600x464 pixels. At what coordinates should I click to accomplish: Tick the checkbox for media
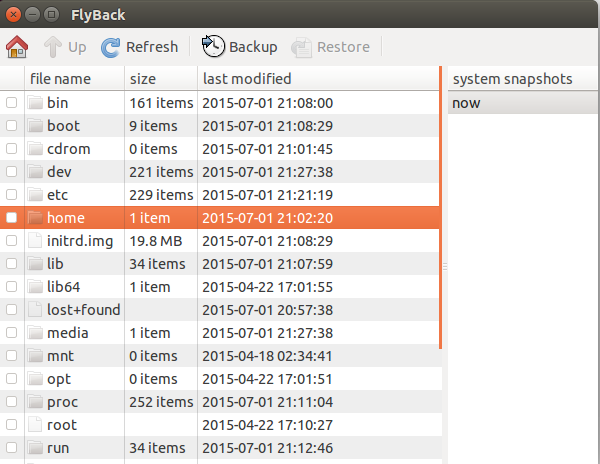click(11, 333)
